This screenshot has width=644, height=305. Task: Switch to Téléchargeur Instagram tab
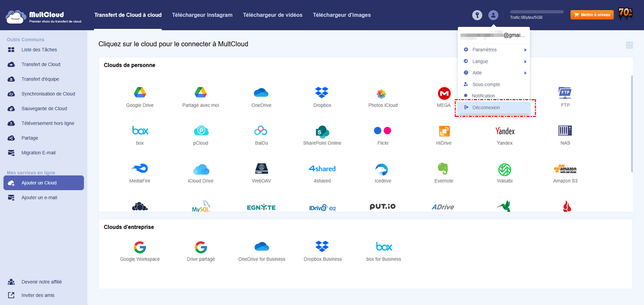[202, 15]
